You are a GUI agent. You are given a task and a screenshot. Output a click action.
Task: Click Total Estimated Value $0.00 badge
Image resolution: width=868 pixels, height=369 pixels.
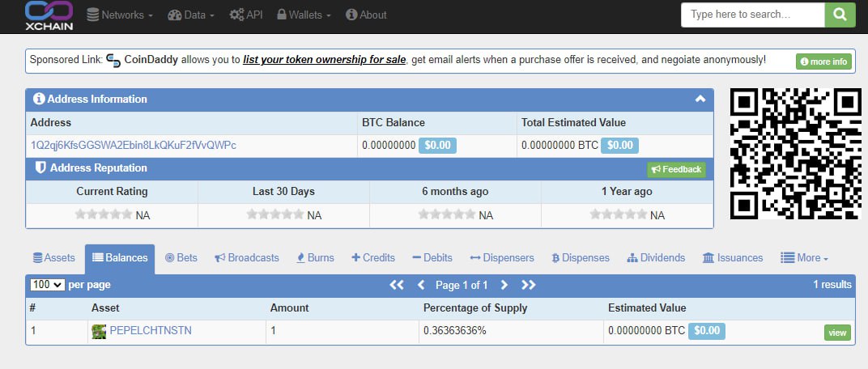[x=619, y=146]
